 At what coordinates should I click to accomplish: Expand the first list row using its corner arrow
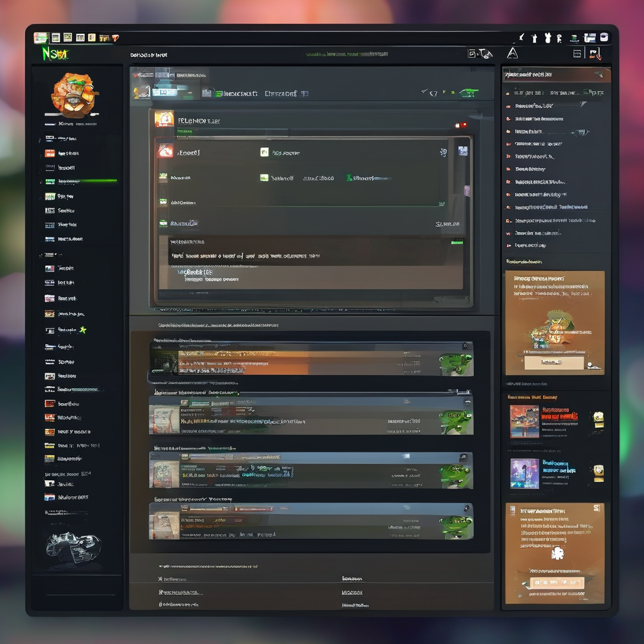pyautogui.click(x=464, y=346)
